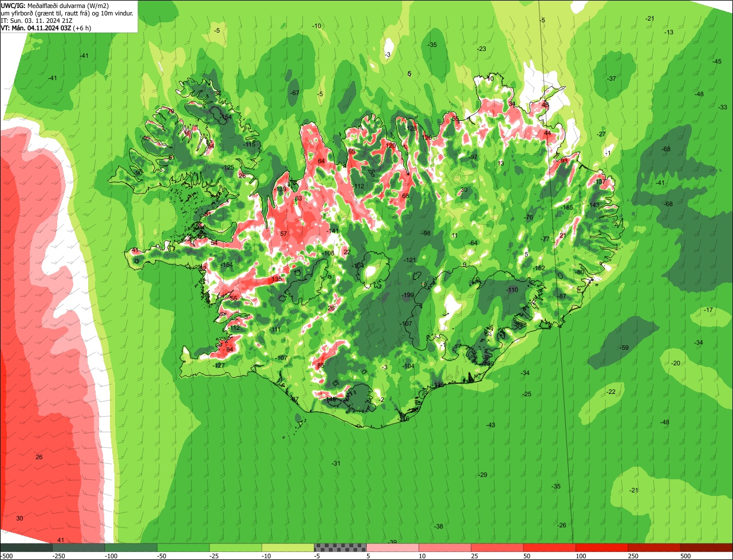The height and width of the screenshot is (560, 733).
Task: Click the '79' value in the northwest Westfjords
Action: point(170,111)
